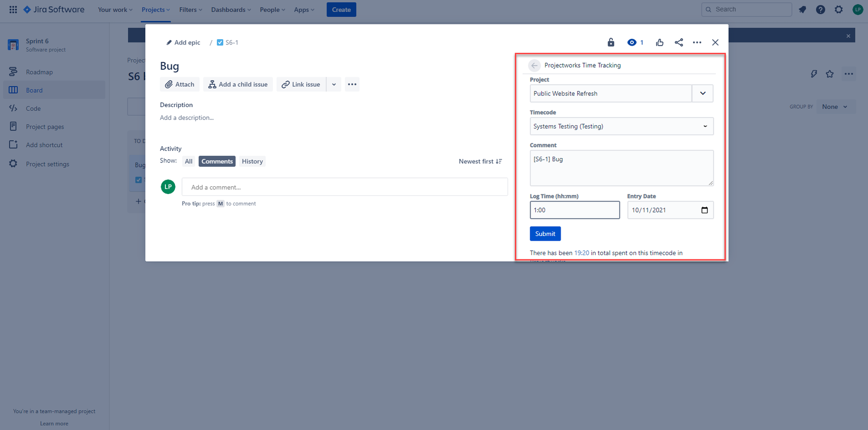Expand the dropdown next to Link issue
This screenshot has height=430, width=868.
pyautogui.click(x=334, y=85)
